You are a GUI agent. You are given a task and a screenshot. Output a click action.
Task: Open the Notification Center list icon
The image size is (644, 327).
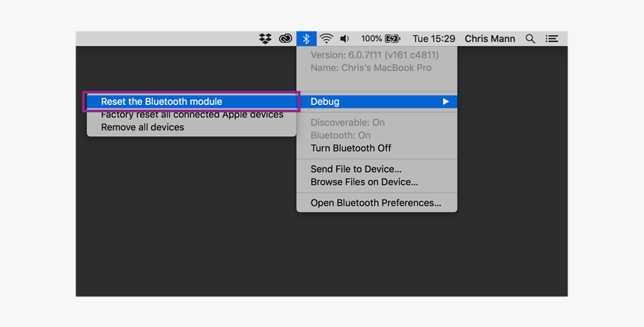pos(552,39)
